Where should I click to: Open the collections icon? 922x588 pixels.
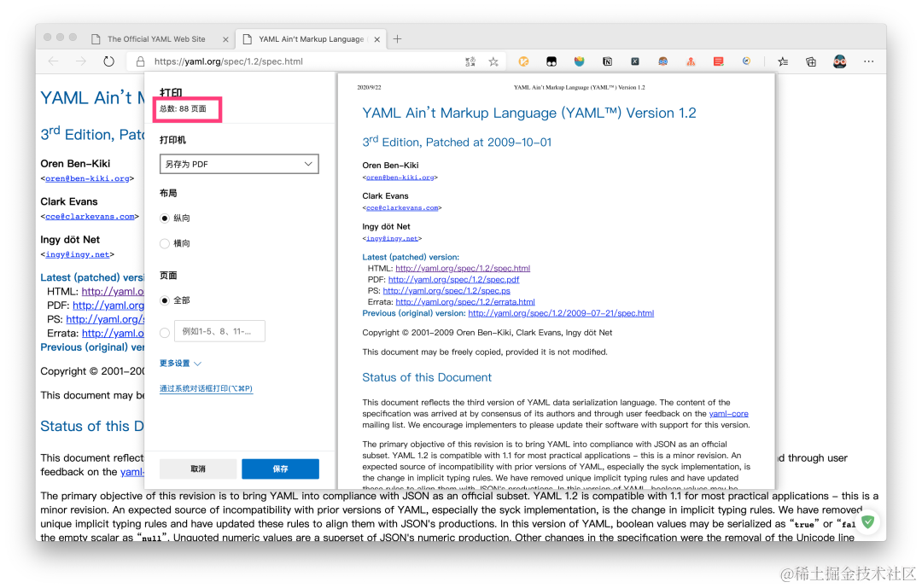pyautogui.click(x=811, y=61)
